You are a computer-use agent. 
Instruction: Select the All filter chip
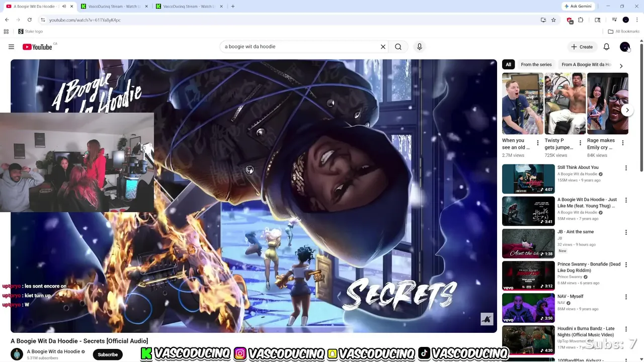508,64
